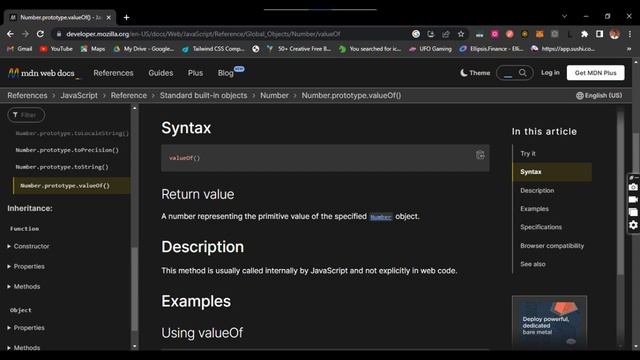
Task: Open the Maps bookmark
Action: (93, 49)
